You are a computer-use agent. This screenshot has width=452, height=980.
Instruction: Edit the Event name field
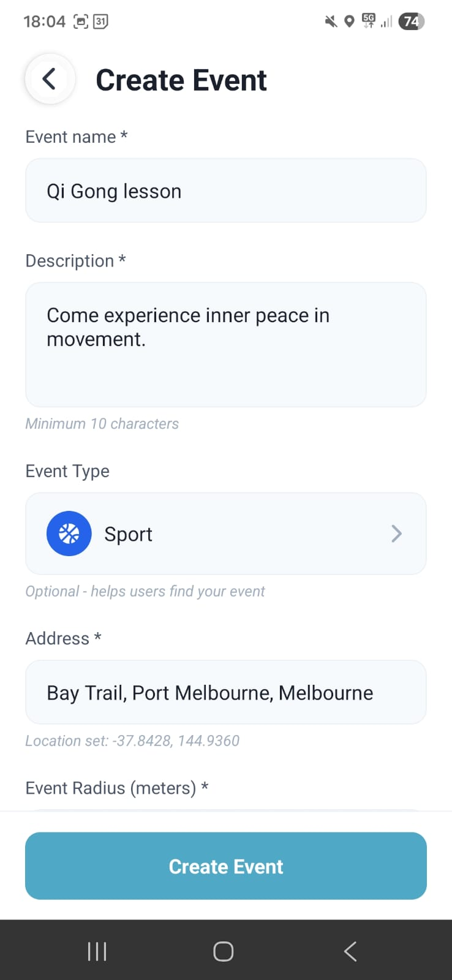pos(225,191)
